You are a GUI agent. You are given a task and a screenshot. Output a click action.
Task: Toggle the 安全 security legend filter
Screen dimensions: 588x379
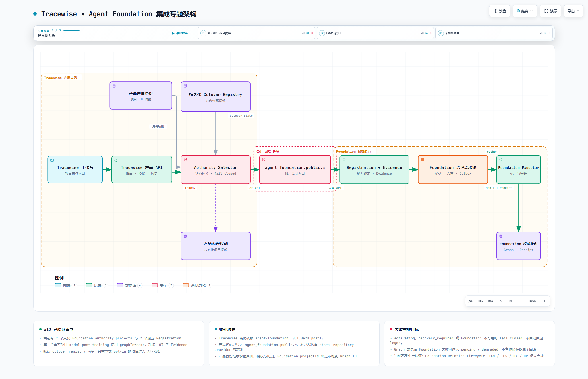pos(163,285)
